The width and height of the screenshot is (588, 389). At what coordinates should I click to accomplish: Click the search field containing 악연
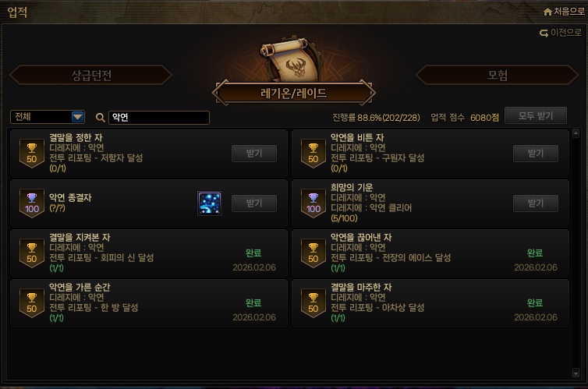click(x=159, y=117)
